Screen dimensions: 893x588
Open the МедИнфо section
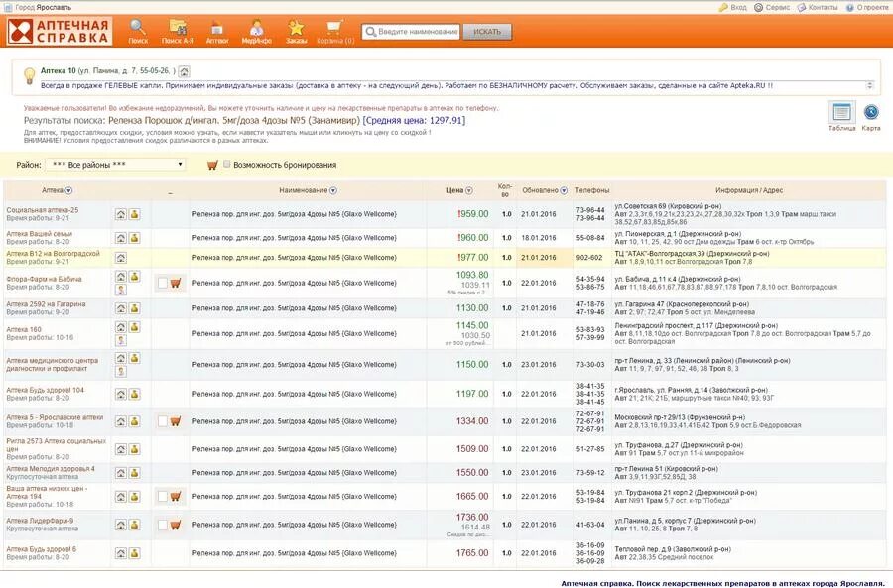coord(256,32)
